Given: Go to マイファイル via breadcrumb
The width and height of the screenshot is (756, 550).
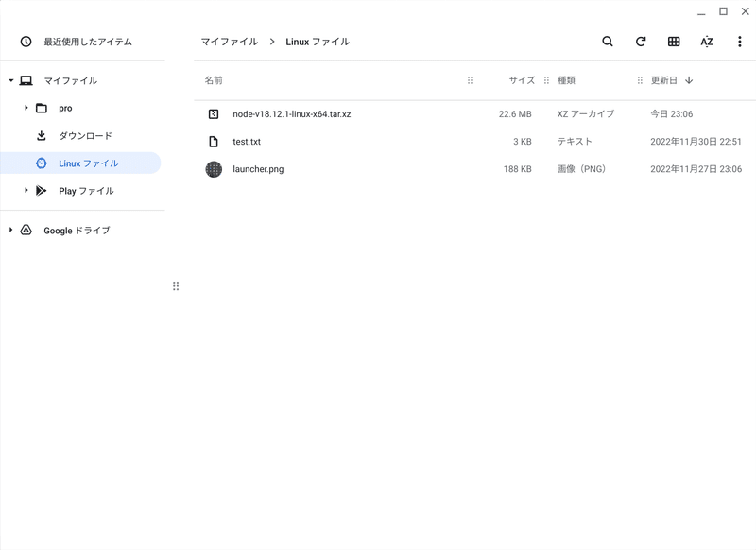Looking at the screenshot, I should coord(230,42).
